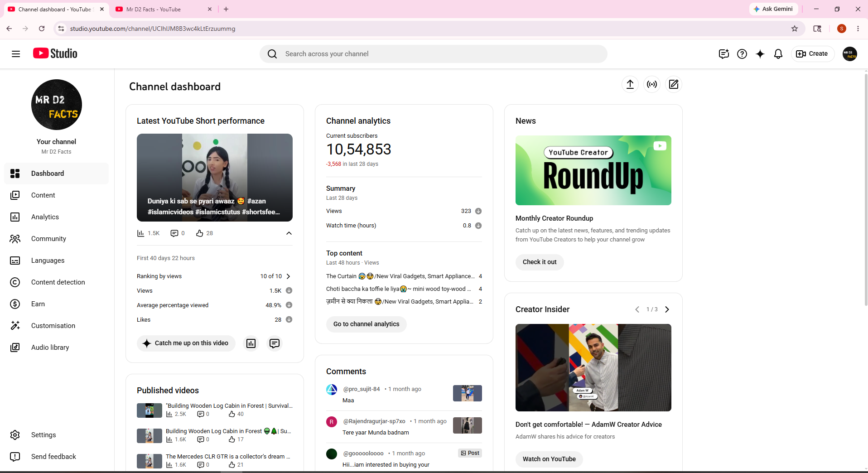Open Community in the sidebar
868x473 pixels.
click(x=57, y=239)
